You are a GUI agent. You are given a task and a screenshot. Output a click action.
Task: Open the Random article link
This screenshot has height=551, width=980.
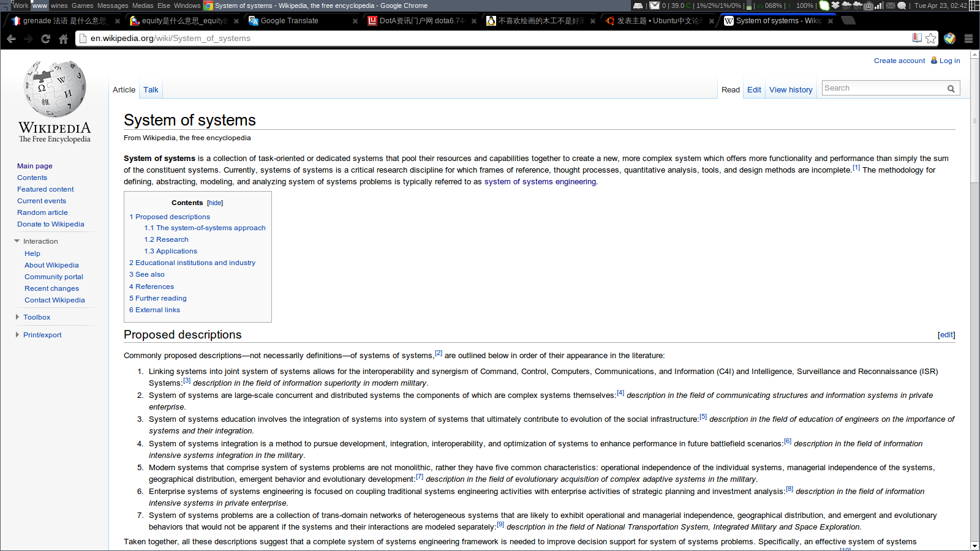pyautogui.click(x=42, y=212)
